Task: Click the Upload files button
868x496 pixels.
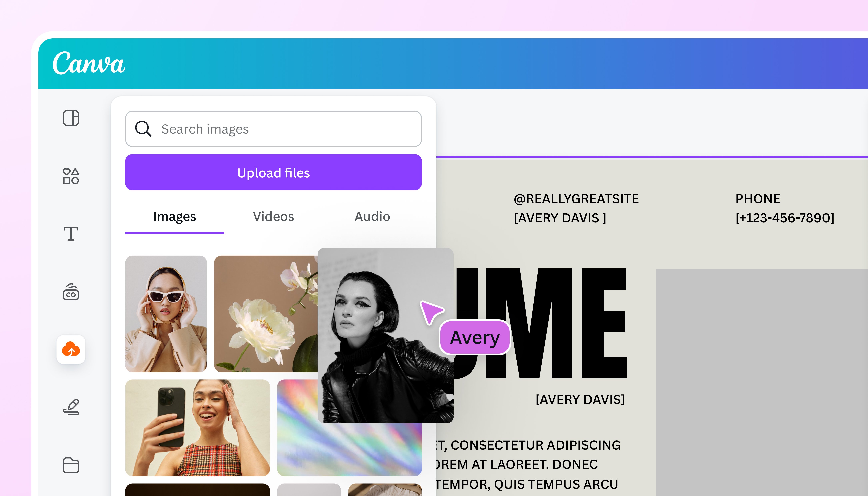Action: click(x=273, y=173)
